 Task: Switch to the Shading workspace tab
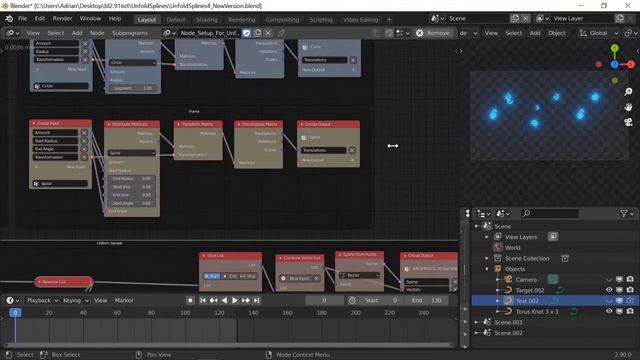[207, 20]
